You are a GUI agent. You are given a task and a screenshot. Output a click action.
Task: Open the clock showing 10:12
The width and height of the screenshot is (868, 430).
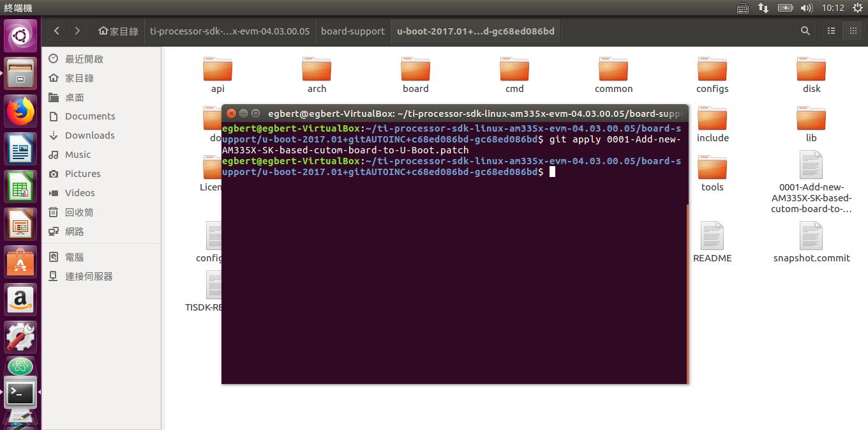click(x=833, y=8)
